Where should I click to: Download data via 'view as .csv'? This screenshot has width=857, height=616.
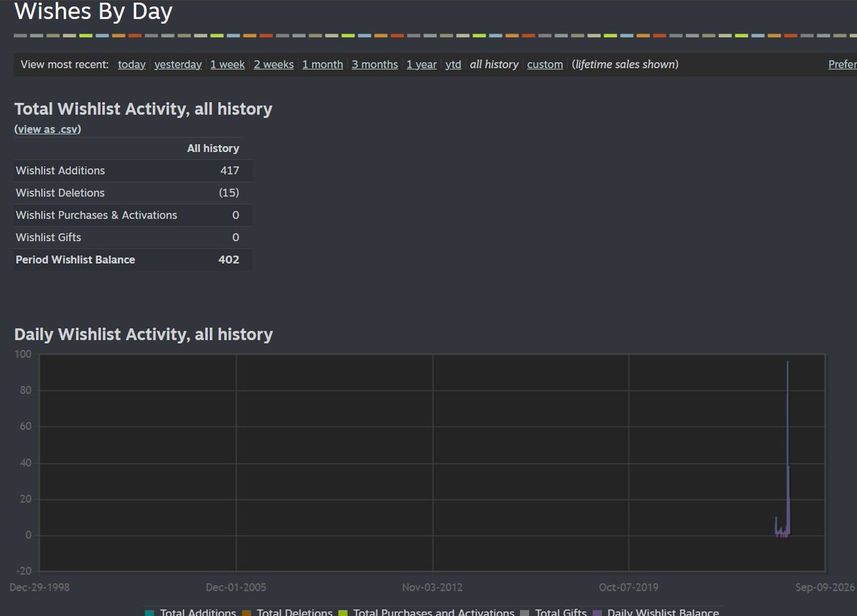click(x=47, y=129)
